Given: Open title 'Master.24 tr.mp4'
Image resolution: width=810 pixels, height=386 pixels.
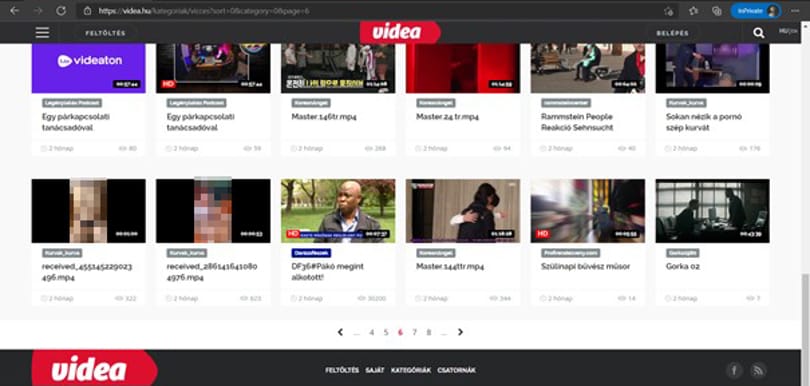Looking at the screenshot, I should 447,117.
